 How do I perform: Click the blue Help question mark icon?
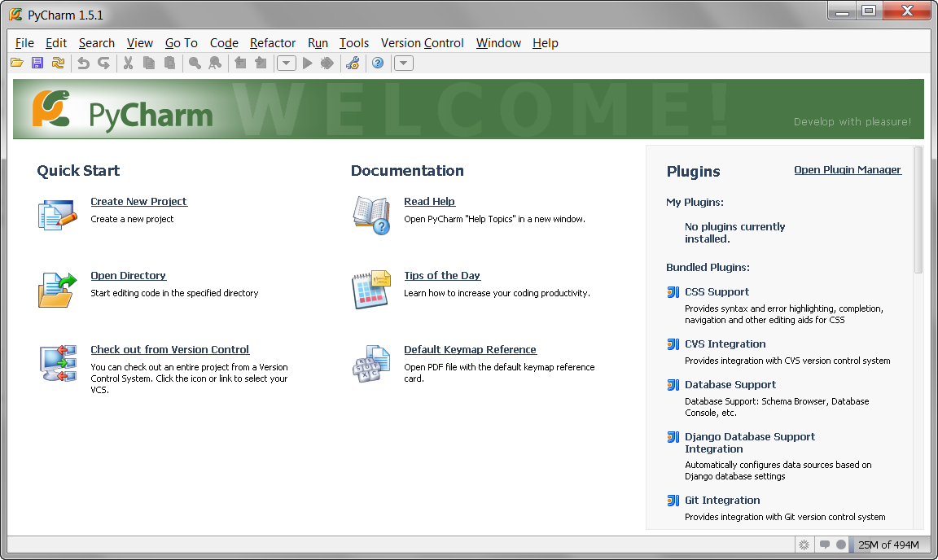pyautogui.click(x=378, y=63)
